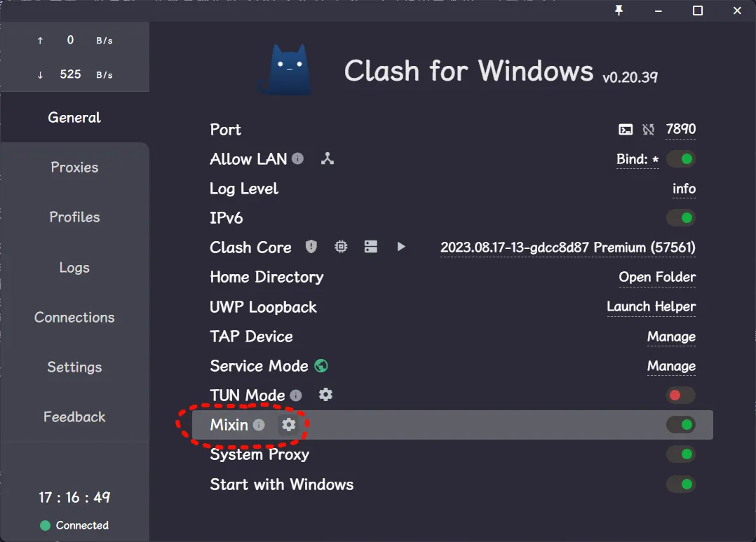The height and width of the screenshot is (542, 756).
Task: Open terminal icon next to Port
Action: click(626, 130)
